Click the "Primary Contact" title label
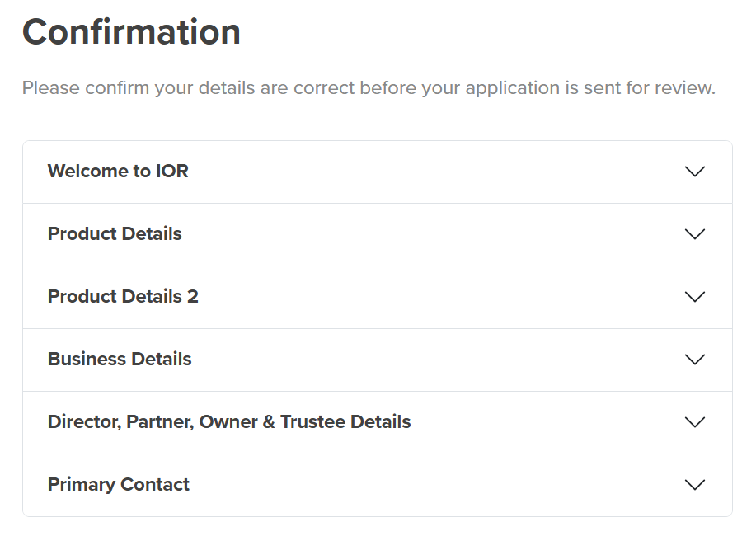 point(119,485)
